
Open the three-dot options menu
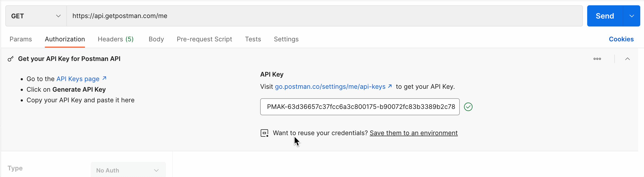[x=597, y=59]
